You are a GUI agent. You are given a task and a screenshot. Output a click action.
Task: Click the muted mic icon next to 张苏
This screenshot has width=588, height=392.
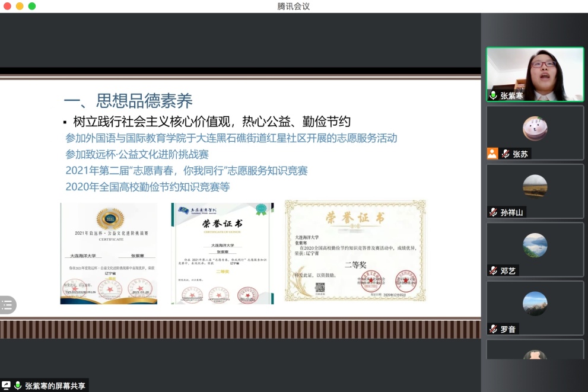pyautogui.click(x=506, y=154)
